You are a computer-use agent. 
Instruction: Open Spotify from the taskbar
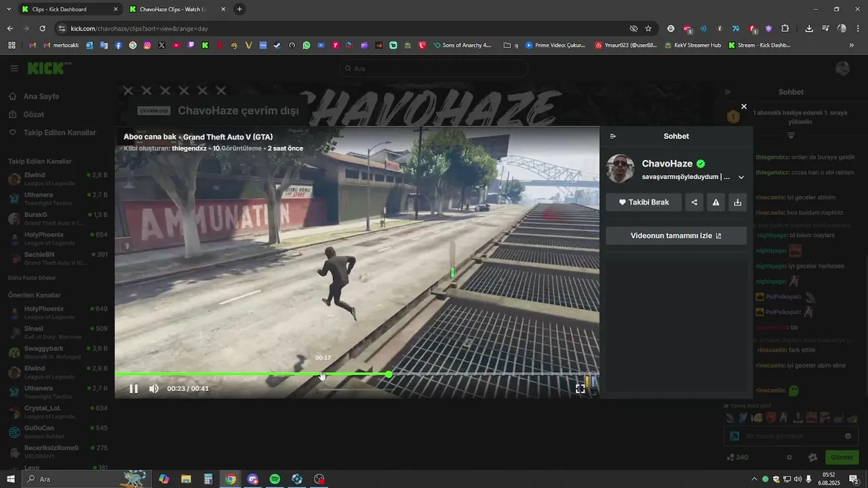coord(275,479)
